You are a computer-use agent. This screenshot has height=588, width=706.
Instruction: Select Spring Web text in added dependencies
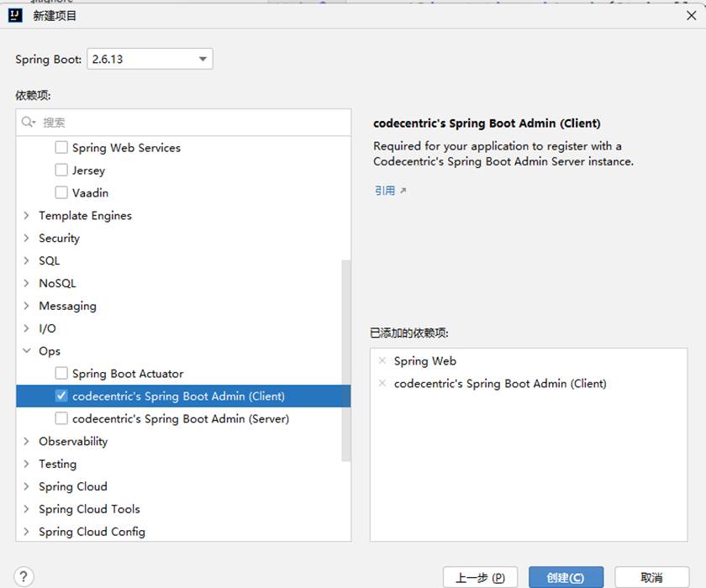click(x=425, y=361)
